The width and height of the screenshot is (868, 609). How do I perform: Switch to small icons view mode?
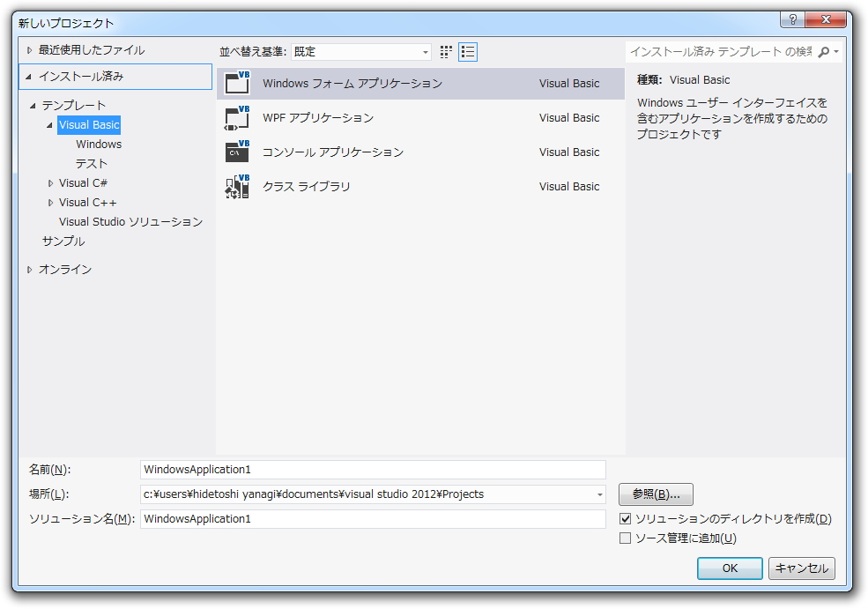pos(446,51)
